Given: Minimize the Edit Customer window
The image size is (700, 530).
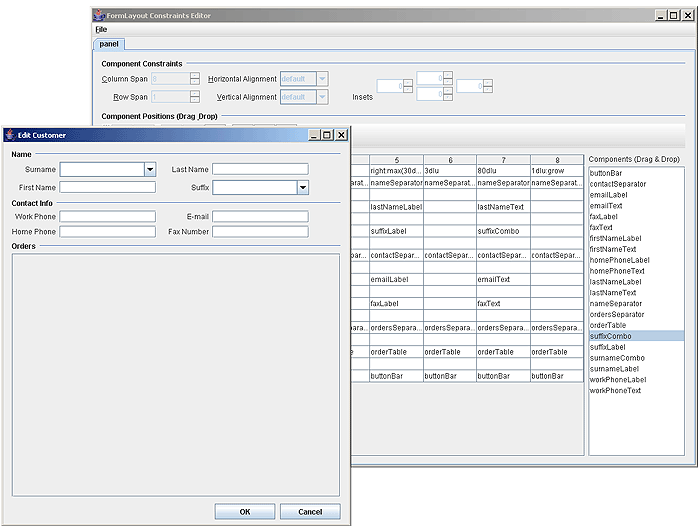Looking at the screenshot, I should pos(315,135).
